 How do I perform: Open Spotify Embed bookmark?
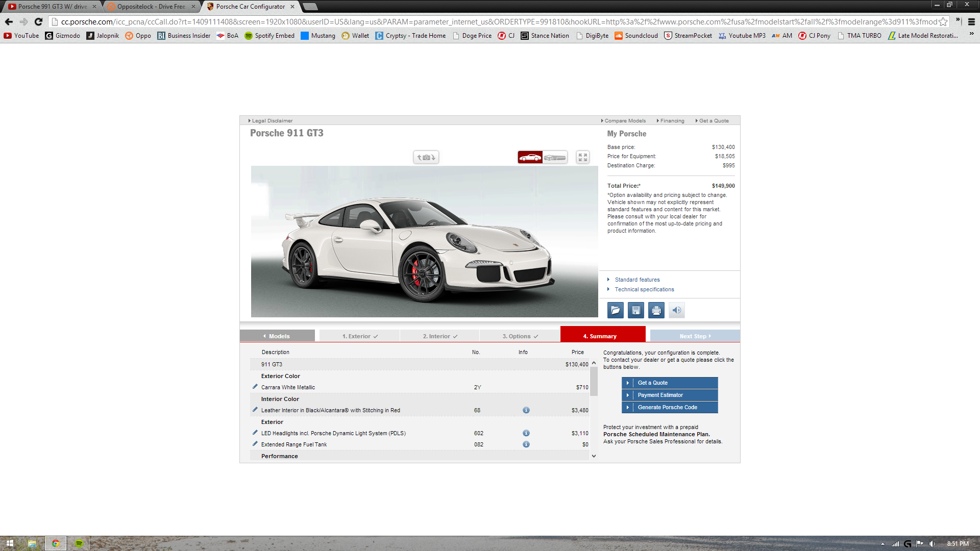[269, 36]
